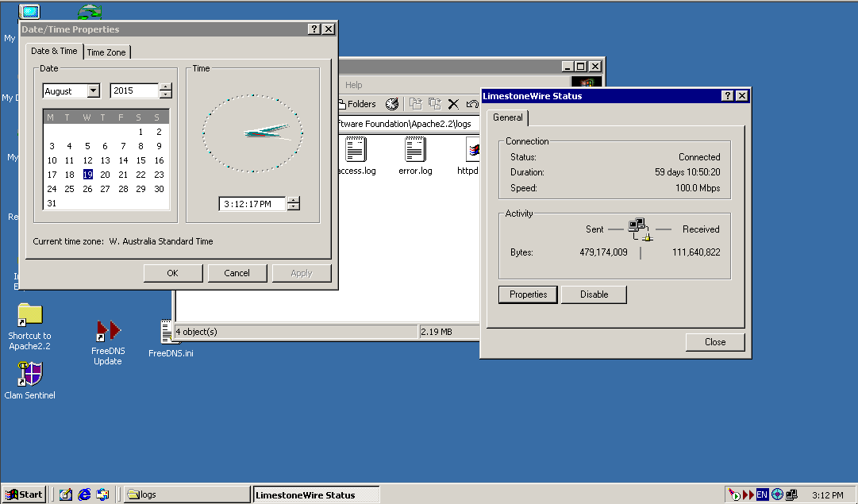The height and width of the screenshot is (504, 858).
Task: Switch to the logs taskbar window
Action: tap(187, 494)
